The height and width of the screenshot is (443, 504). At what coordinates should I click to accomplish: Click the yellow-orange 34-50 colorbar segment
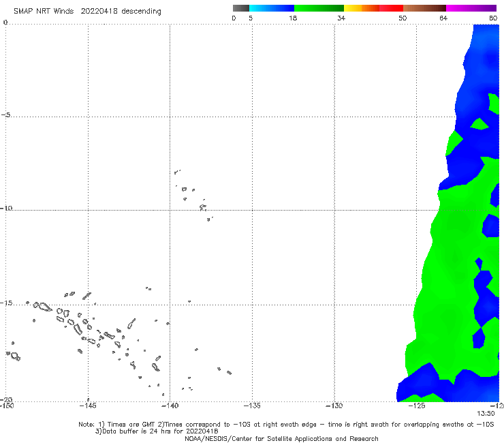coord(373,8)
